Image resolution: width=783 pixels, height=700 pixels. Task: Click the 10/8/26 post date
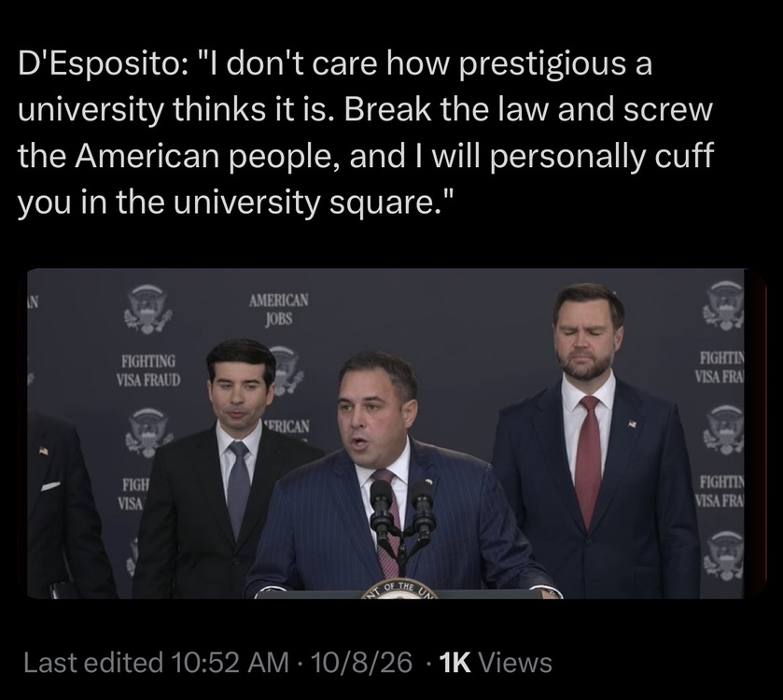pyautogui.click(x=361, y=663)
